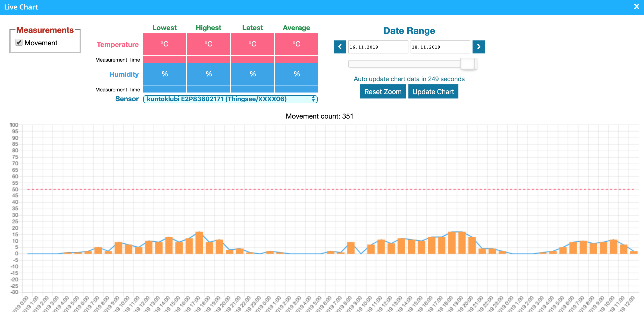
Task: Click the Highest temperature cell
Action: (x=208, y=44)
